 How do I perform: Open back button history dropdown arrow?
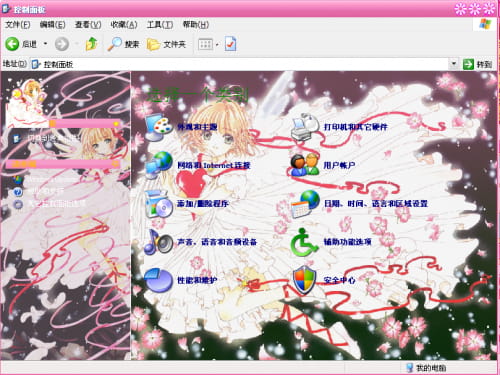[45, 44]
